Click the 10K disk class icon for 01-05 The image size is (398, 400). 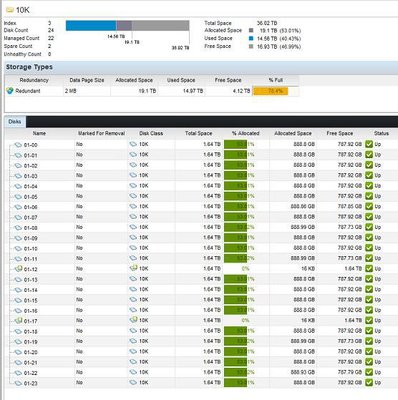coord(133,196)
